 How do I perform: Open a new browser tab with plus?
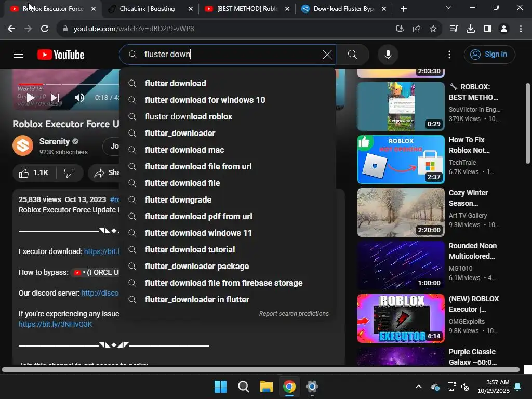[403, 9]
